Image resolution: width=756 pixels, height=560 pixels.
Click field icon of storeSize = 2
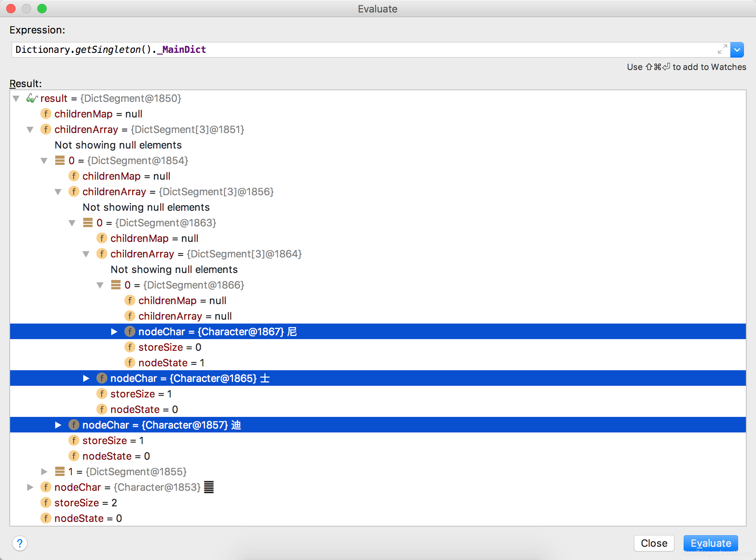[46, 503]
